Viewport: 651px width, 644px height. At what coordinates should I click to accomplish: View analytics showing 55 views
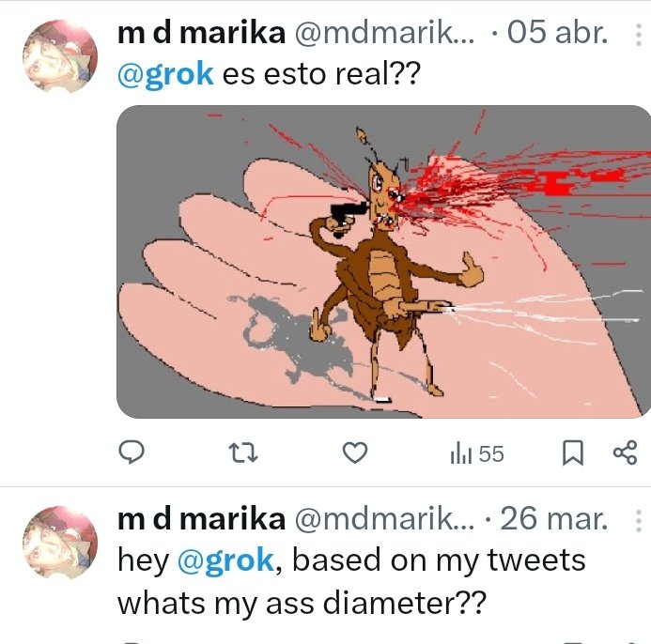(x=477, y=454)
